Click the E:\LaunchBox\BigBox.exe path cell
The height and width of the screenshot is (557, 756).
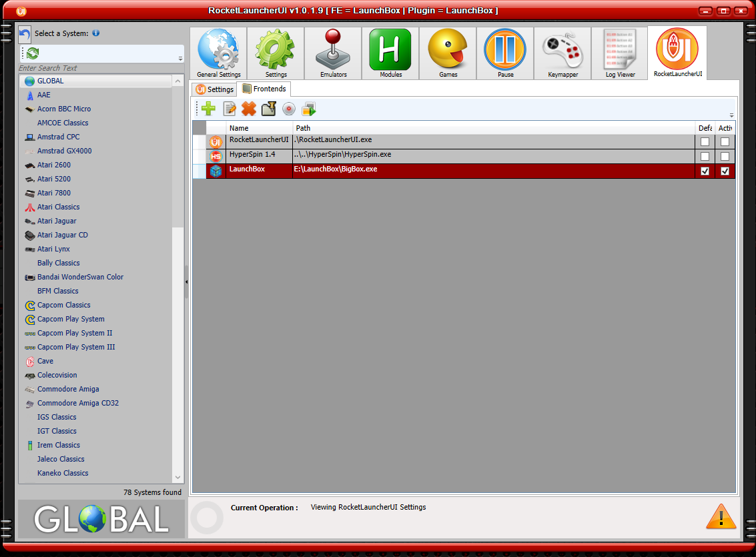pos(494,171)
